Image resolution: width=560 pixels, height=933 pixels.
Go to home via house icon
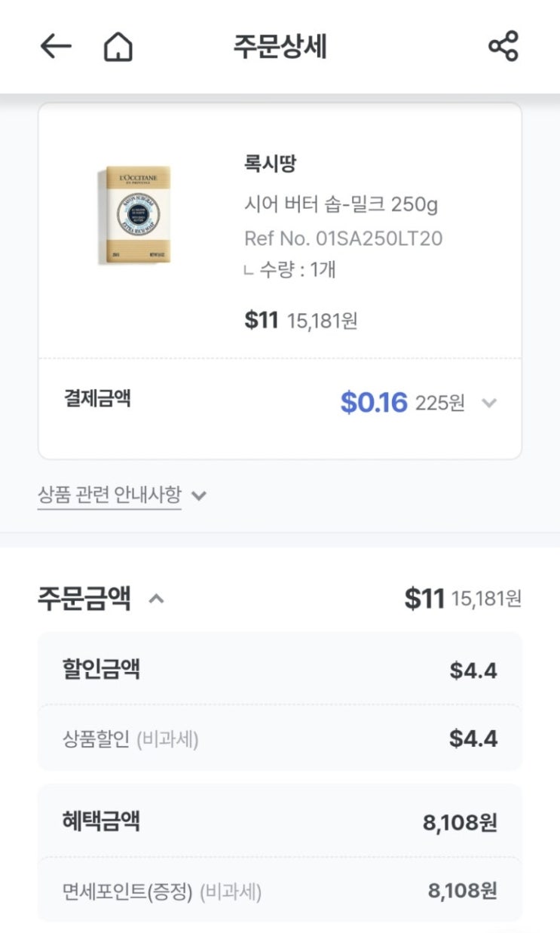118,47
